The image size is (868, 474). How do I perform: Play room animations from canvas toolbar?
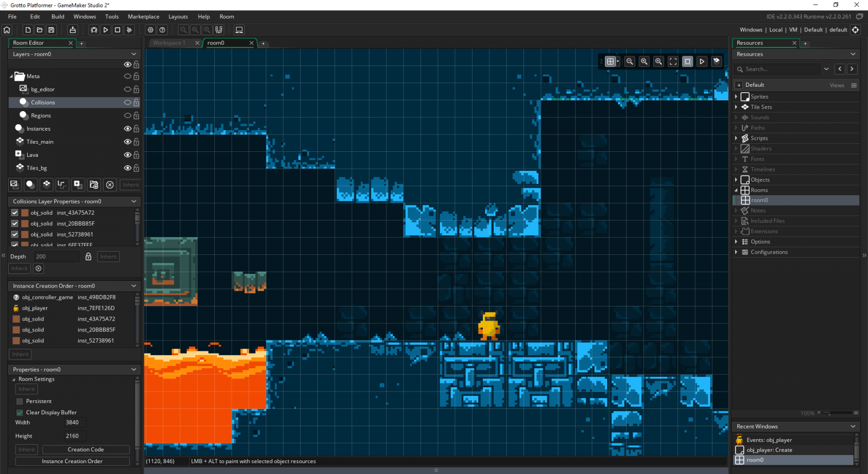pos(702,61)
